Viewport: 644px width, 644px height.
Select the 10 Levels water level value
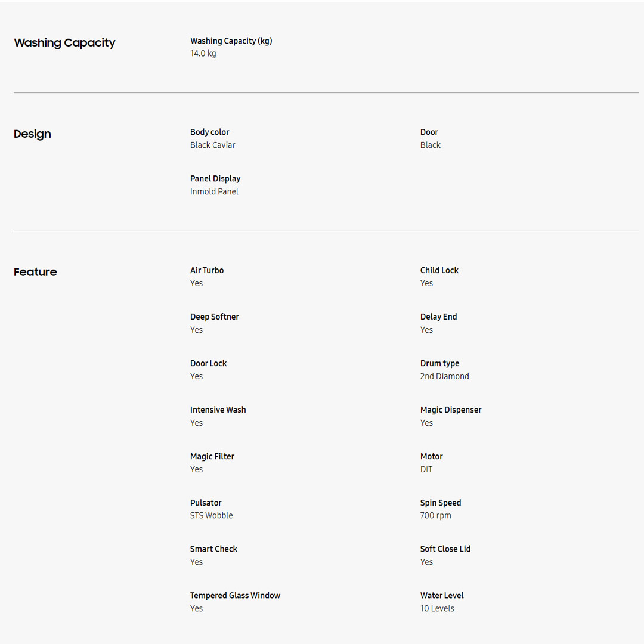click(437, 609)
